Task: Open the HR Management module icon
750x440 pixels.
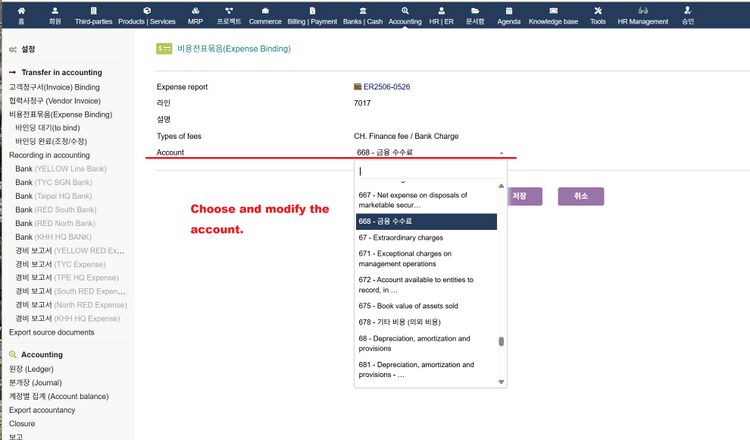Action: pyautogui.click(x=643, y=11)
